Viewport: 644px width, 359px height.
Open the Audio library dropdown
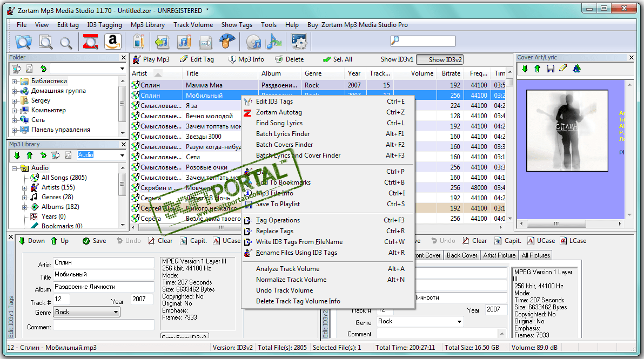122,155
